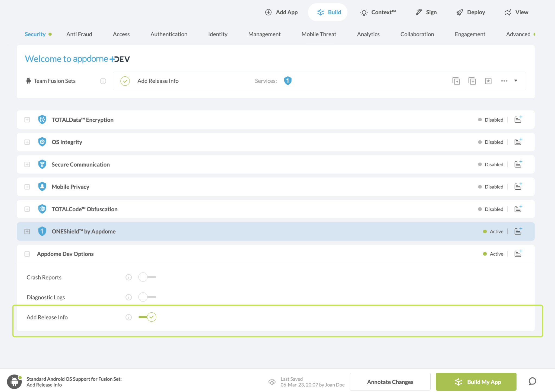Switch to the Anti Fraud tab

pyautogui.click(x=79, y=34)
